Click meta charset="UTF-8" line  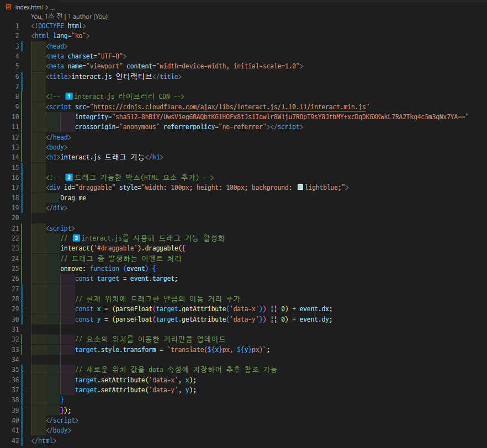click(86, 56)
